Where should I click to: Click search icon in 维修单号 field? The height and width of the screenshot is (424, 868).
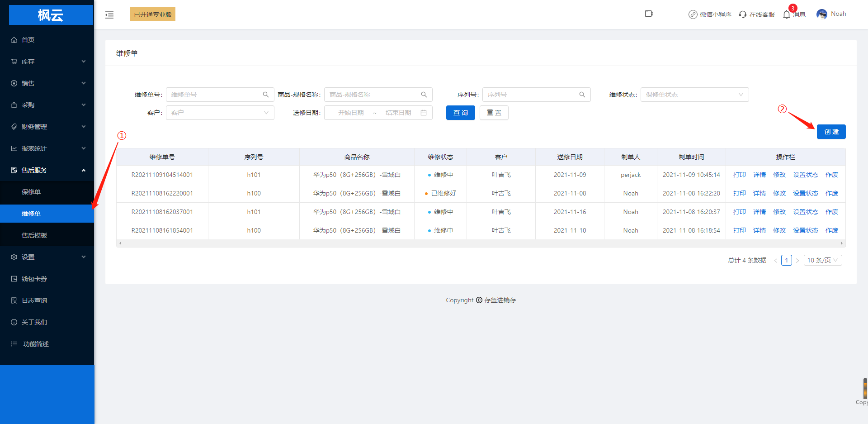click(266, 95)
